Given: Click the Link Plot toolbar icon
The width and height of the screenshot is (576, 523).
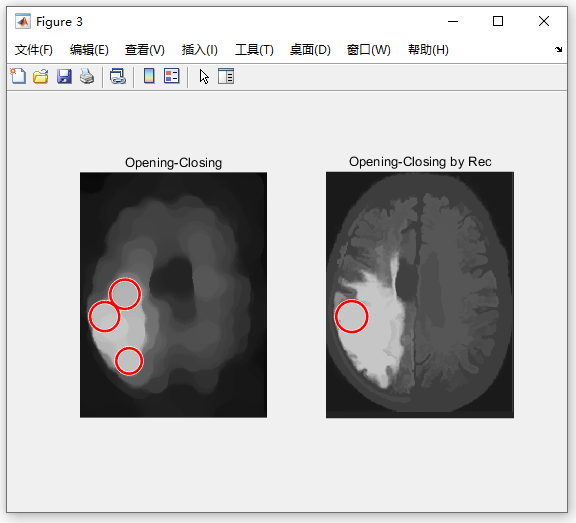Looking at the screenshot, I should click(118, 76).
